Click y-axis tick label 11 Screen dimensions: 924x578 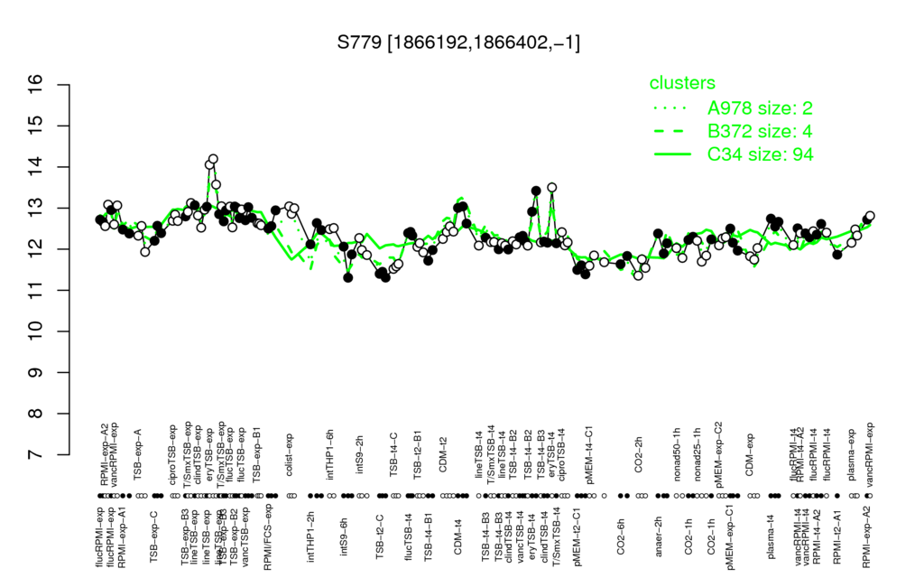(36, 290)
